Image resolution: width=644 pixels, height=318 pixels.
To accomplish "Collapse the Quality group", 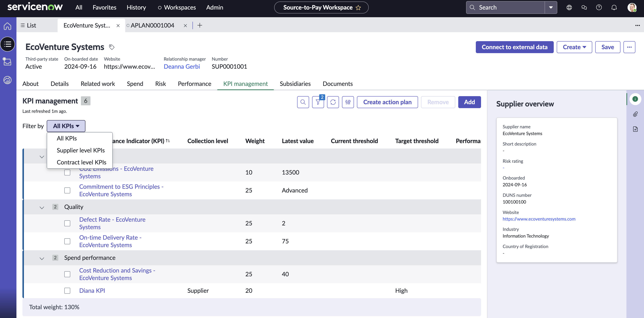I will click(x=42, y=207).
